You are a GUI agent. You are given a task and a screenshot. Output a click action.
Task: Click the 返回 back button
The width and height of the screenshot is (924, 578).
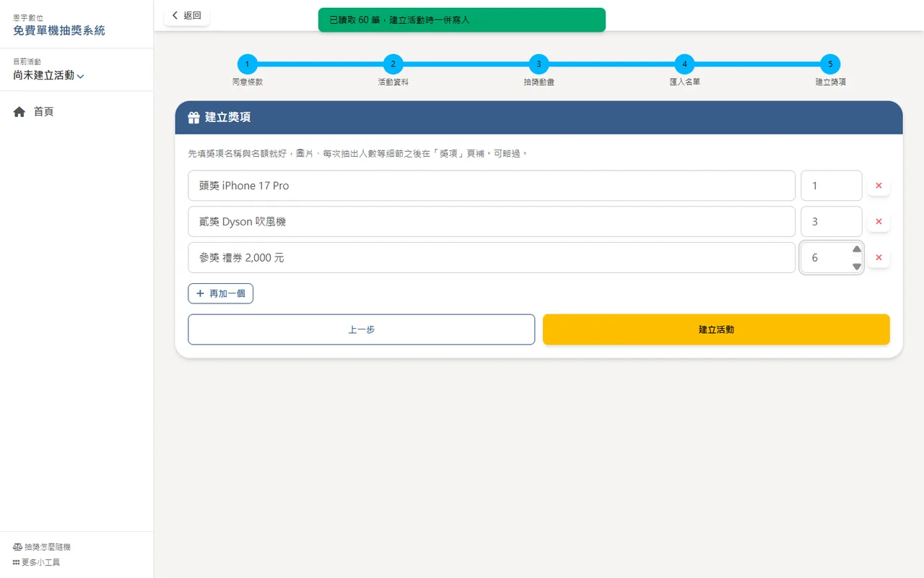point(187,15)
